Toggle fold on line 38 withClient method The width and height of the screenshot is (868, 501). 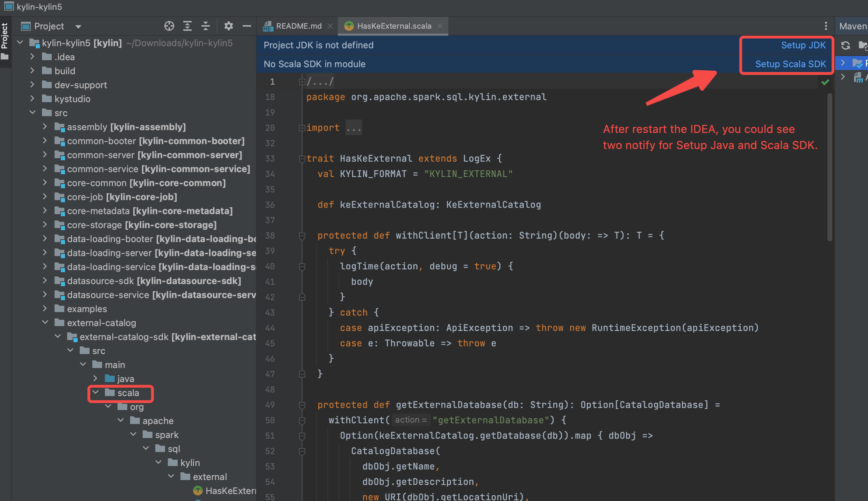tap(302, 236)
